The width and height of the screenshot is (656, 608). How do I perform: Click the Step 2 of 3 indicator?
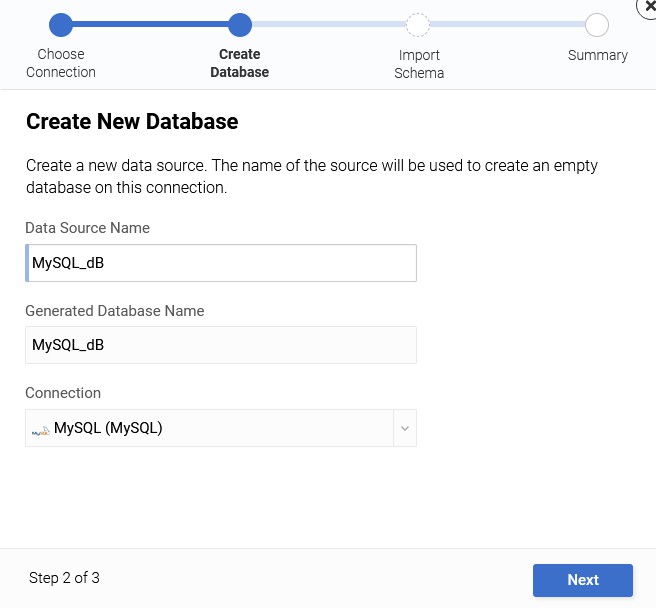pos(64,578)
